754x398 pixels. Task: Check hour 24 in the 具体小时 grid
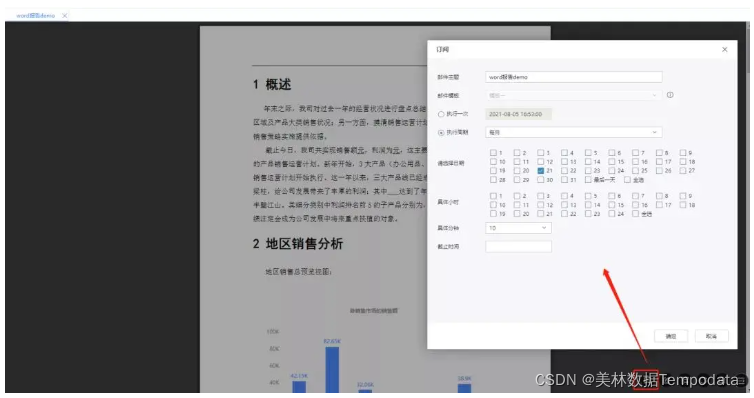[x=612, y=214]
